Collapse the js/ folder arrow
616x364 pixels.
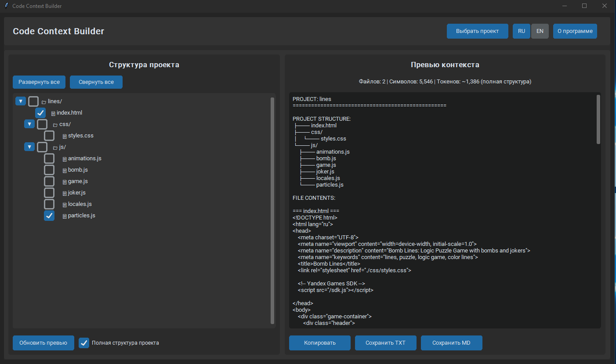tap(29, 147)
